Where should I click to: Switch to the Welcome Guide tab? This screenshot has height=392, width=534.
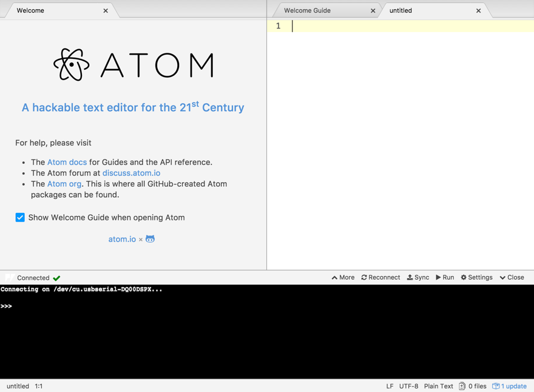click(x=307, y=10)
